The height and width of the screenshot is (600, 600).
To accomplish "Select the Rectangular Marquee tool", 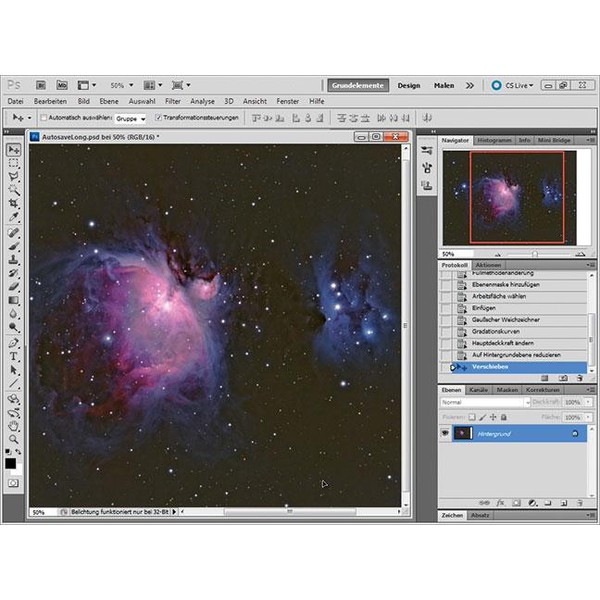I will (14, 162).
